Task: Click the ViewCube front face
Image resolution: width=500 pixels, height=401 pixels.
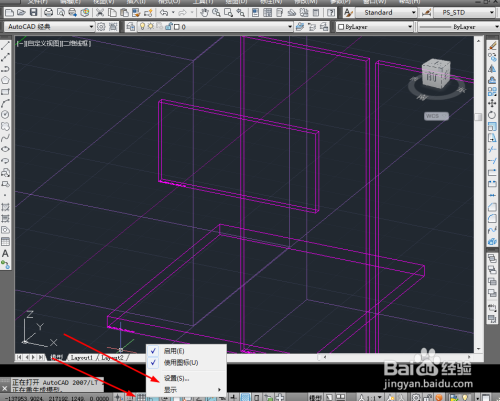Action: coord(432,78)
